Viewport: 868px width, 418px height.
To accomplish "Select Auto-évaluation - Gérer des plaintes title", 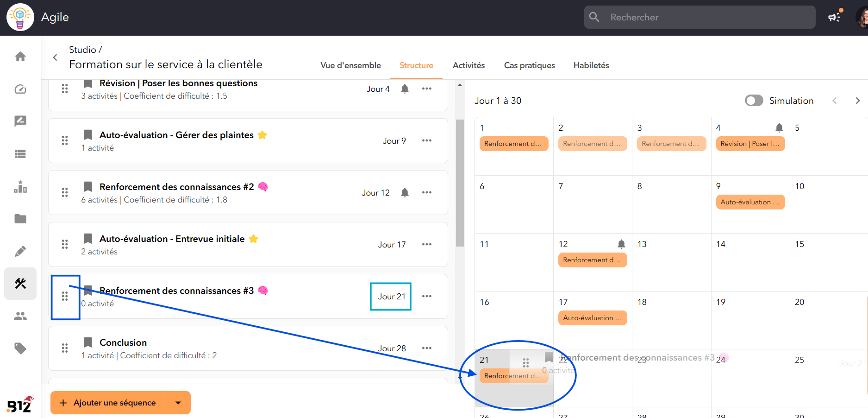I will click(176, 135).
